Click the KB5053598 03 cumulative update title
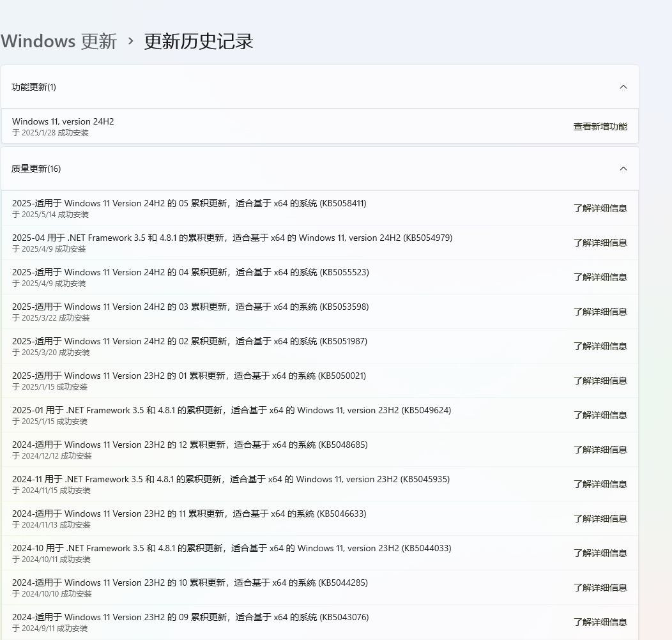 pyautogui.click(x=190, y=307)
